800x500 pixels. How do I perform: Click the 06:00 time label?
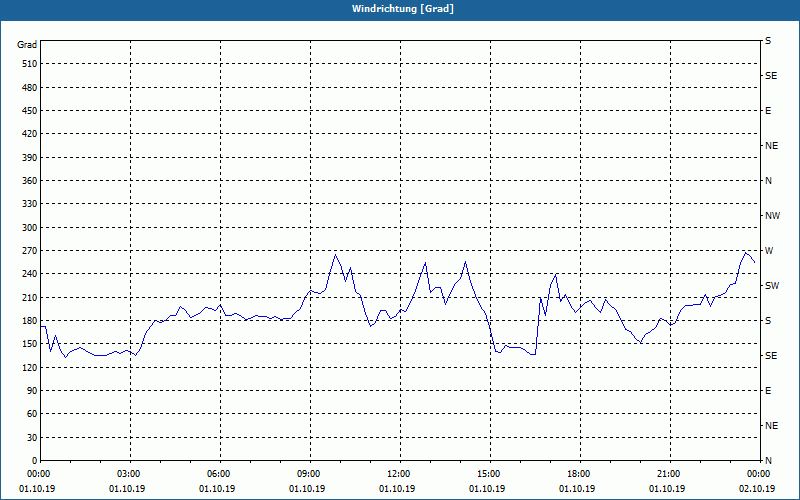coord(218,474)
